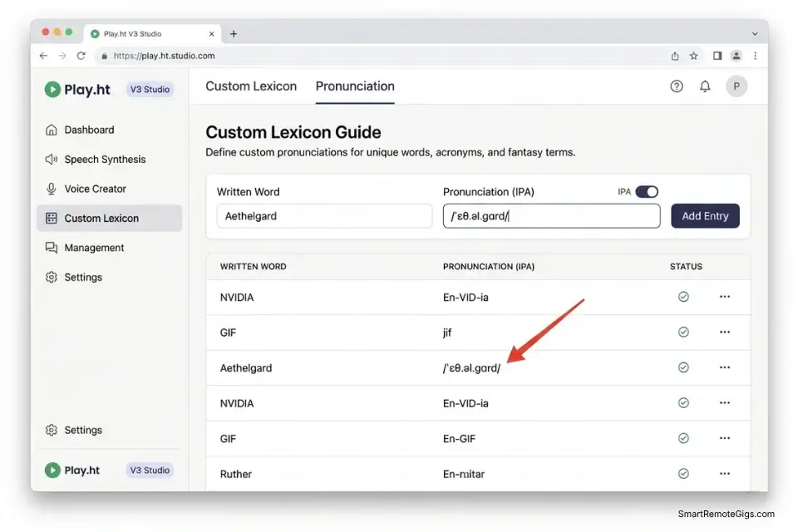The image size is (798, 532).
Task: Open Settings below Management
Action: [x=110, y=278]
